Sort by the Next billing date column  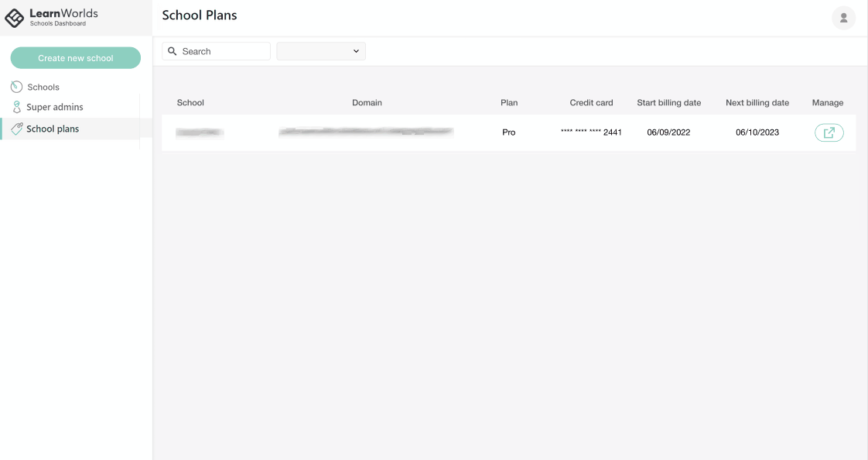point(757,102)
